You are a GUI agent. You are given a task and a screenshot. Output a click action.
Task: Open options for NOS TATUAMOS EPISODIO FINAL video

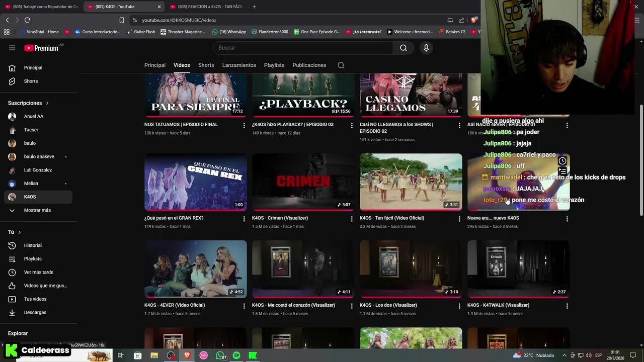pyautogui.click(x=244, y=125)
